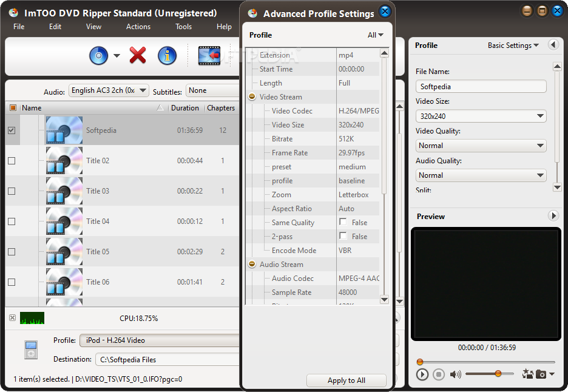Image resolution: width=568 pixels, height=392 pixels.
Task: Click the profile settings scroll down arrow
Action: pos(384,299)
